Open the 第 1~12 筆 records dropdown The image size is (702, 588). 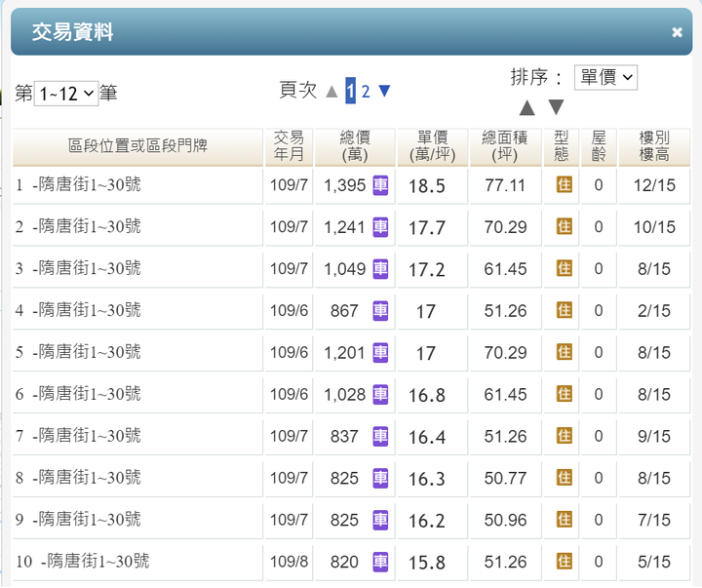coord(66,94)
